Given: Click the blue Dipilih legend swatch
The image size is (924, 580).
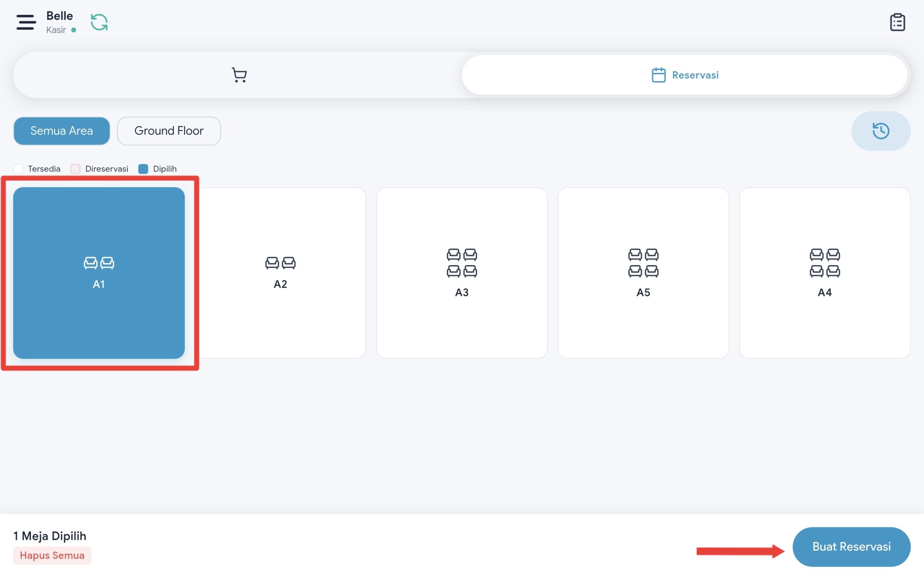Looking at the screenshot, I should coord(143,169).
